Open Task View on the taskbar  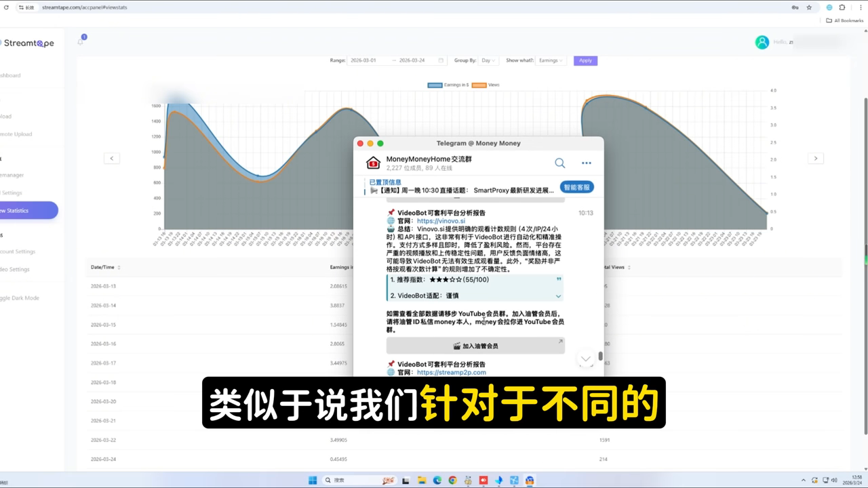point(406,480)
